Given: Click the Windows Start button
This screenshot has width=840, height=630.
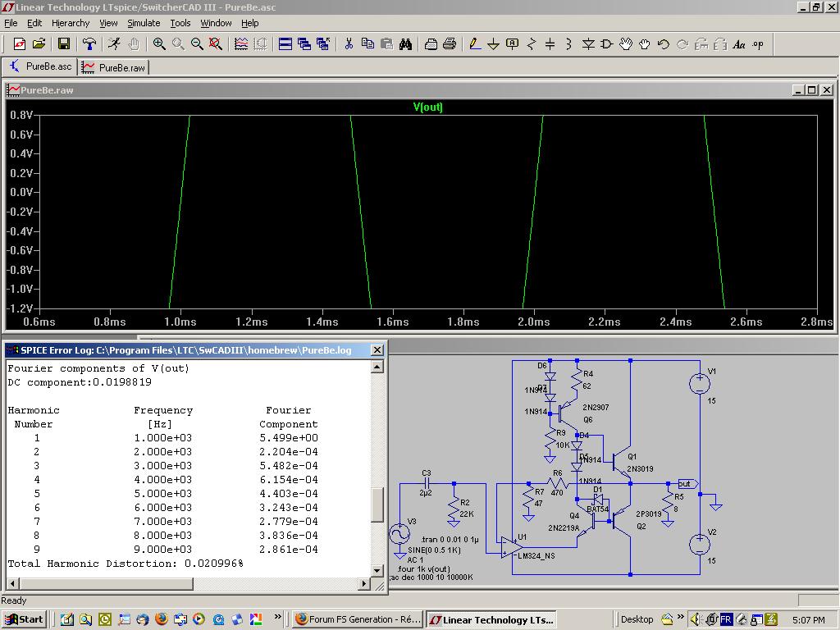Looking at the screenshot, I should tap(24, 619).
